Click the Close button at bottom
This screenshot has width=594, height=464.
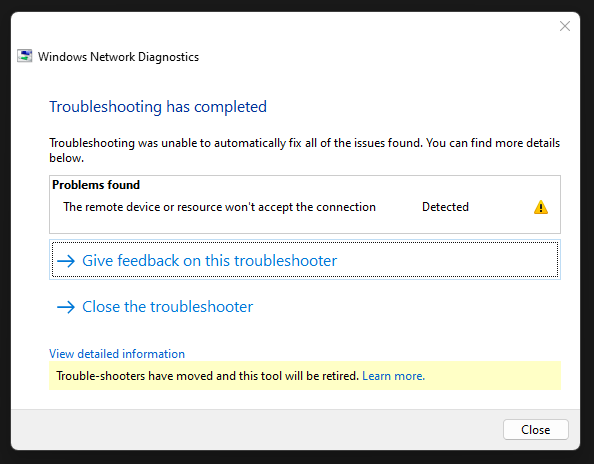(535, 430)
